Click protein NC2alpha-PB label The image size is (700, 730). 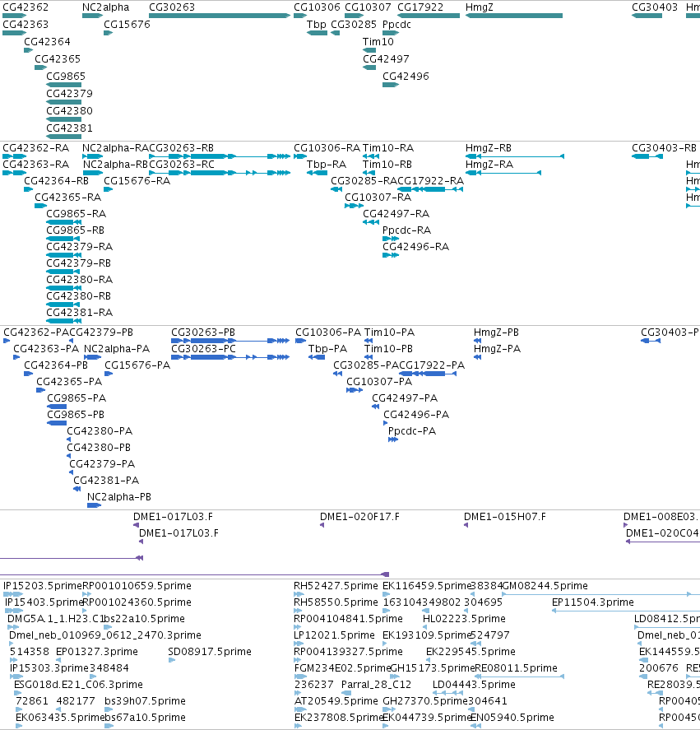(x=119, y=497)
